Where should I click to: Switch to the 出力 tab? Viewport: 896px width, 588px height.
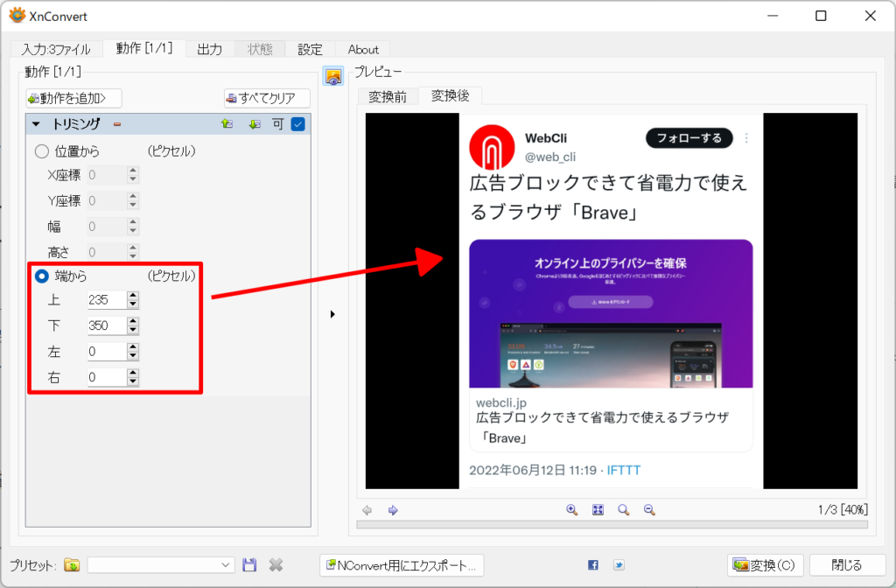(x=208, y=49)
